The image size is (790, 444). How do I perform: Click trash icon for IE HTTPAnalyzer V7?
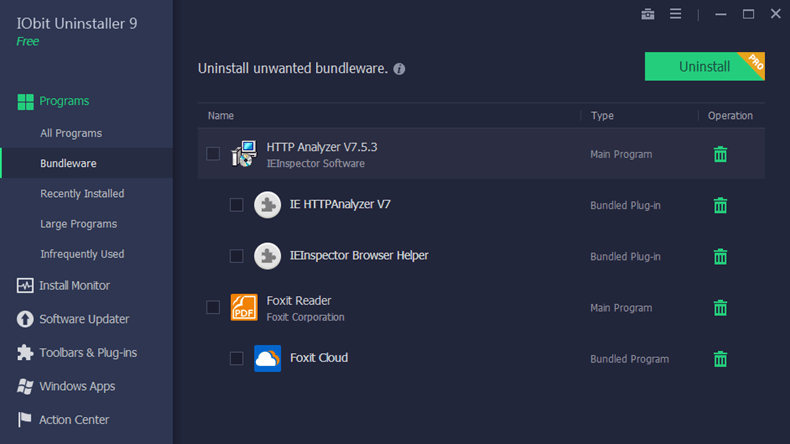point(720,206)
